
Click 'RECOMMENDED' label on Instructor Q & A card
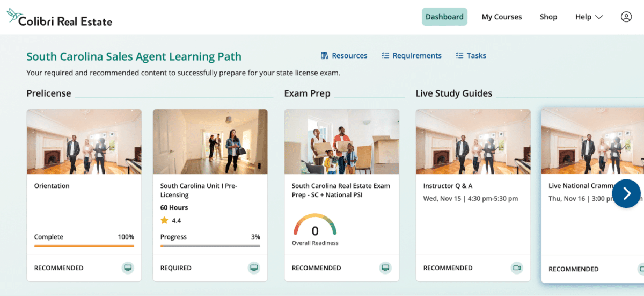click(x=448, y=268)
